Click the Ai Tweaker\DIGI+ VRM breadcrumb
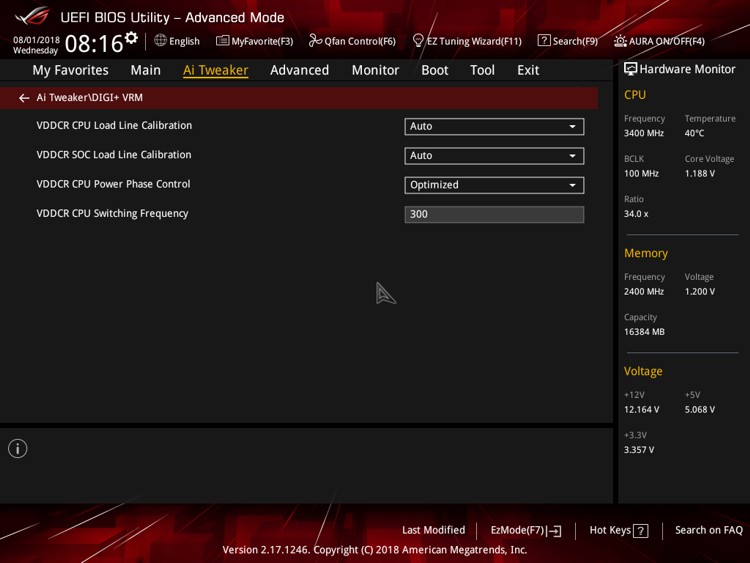Image resolution: width=750 pixels, height=563 pixels. click(89, 98)
